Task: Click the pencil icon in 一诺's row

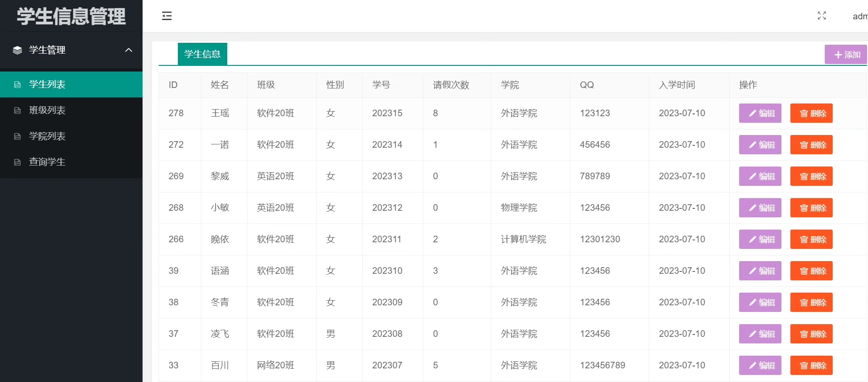Action: [752, 145]
